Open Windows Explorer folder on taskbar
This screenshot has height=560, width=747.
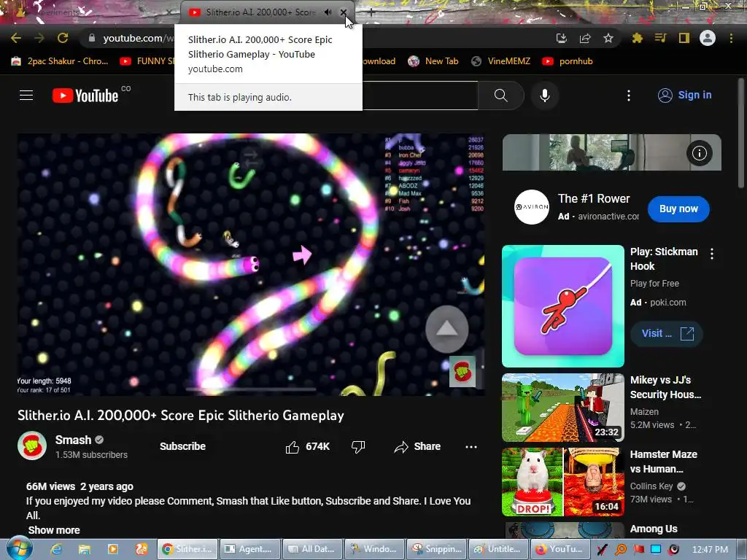(85, 549)
